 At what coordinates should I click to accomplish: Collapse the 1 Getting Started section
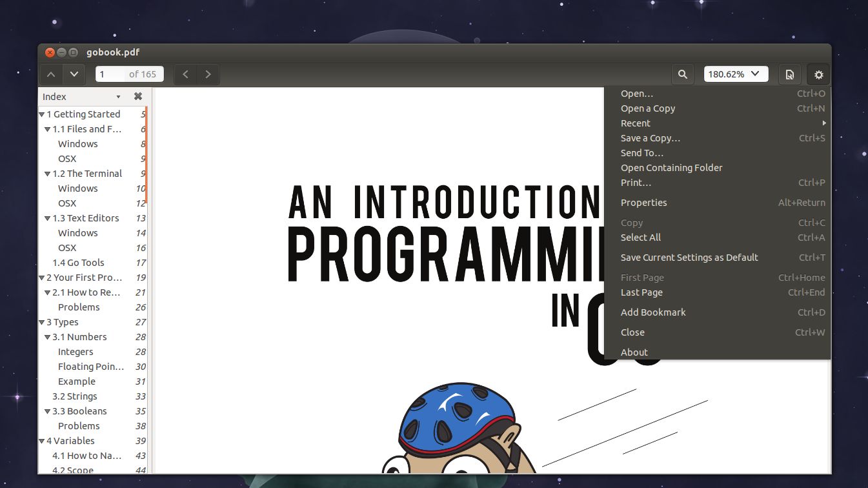[42, 114]
